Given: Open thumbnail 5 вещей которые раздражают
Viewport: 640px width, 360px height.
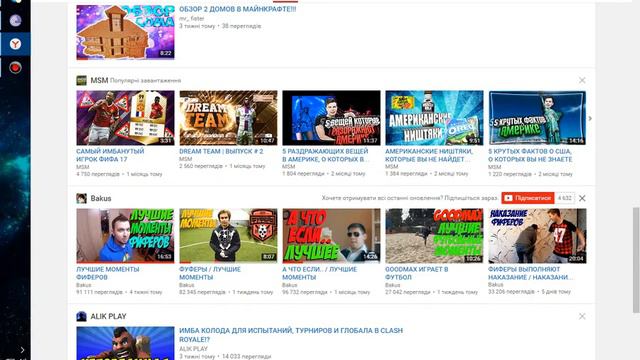Looking at the screenshot, I should point(331,118).
